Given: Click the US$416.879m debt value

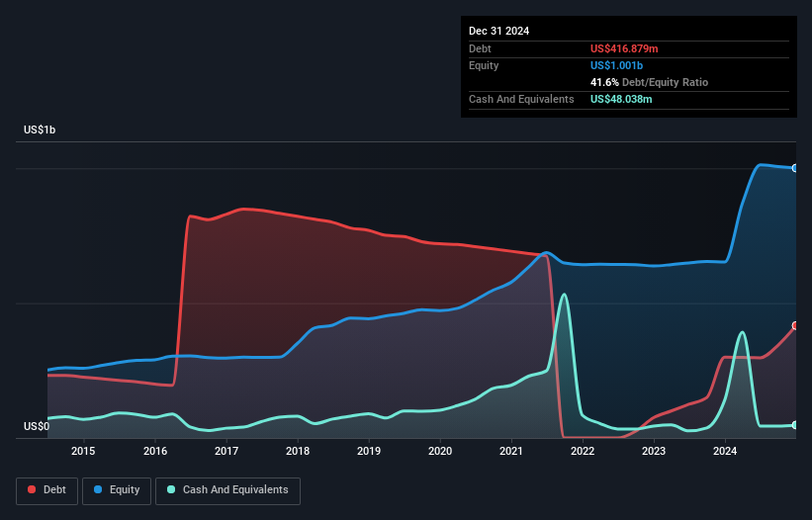Looking at the screenshot, I should pyautogui.click(x=624, y=48).
